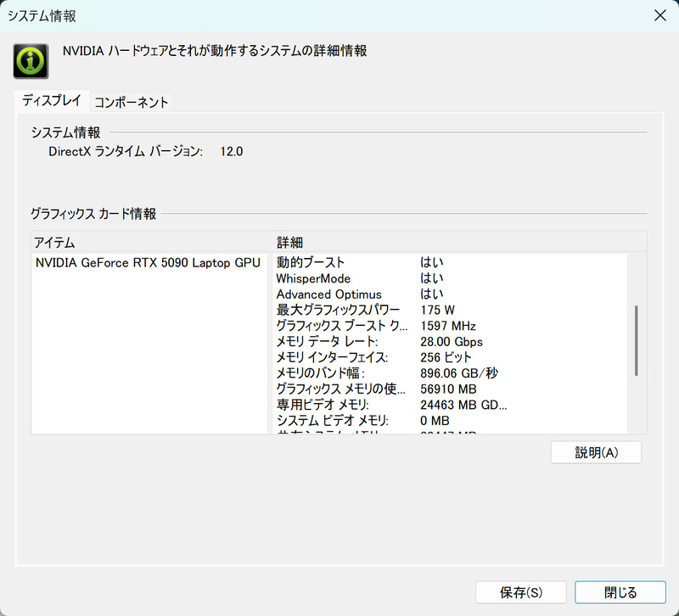The width and height of the screenshot is (679, 616).
Task: Select the WhisperMode row
Action: point(451,278)
